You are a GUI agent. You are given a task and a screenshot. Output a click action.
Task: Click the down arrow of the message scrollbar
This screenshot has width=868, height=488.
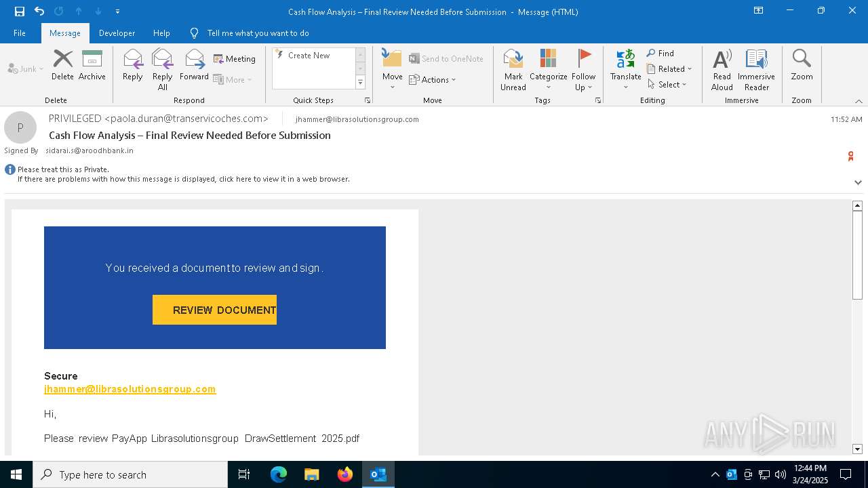click(x=857, y=449)
